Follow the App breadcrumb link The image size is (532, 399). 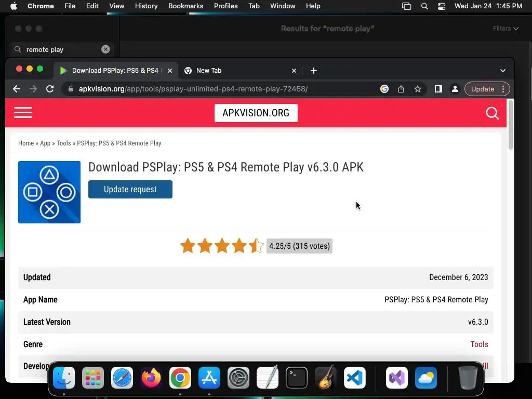45,143
